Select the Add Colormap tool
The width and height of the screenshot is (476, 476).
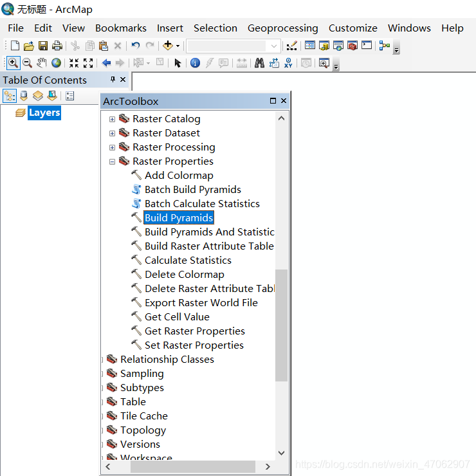pos(179,176)
